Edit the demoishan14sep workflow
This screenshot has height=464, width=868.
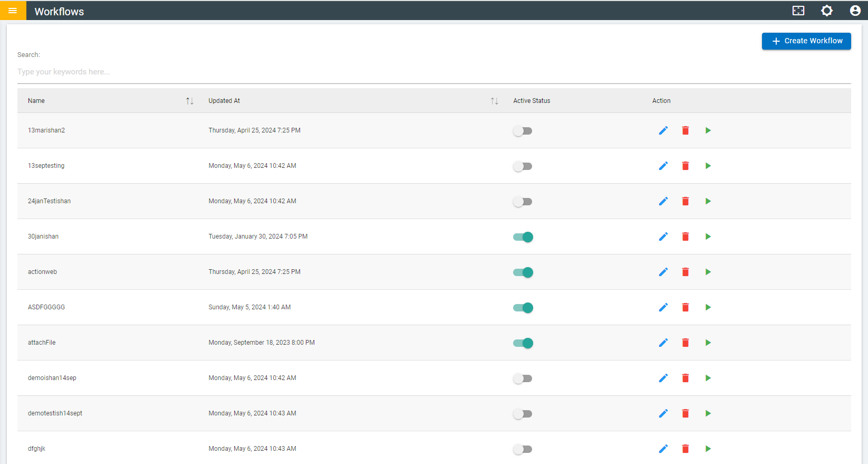(663, 378)
